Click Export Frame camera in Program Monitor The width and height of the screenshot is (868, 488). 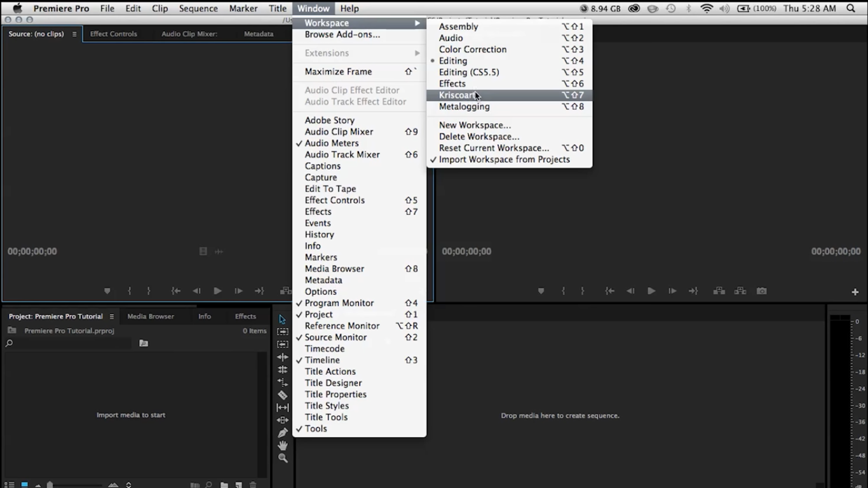tap(761, 291)
